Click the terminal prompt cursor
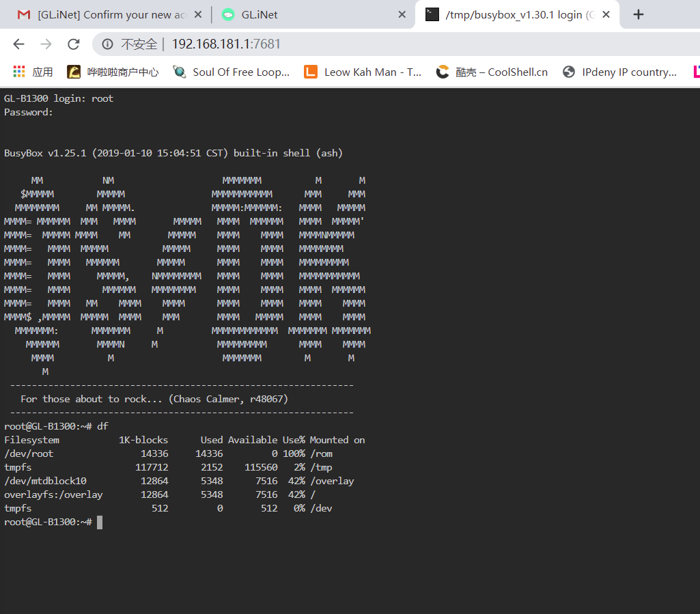This screenshot has width=700, height=614. (x=100, y=522)
